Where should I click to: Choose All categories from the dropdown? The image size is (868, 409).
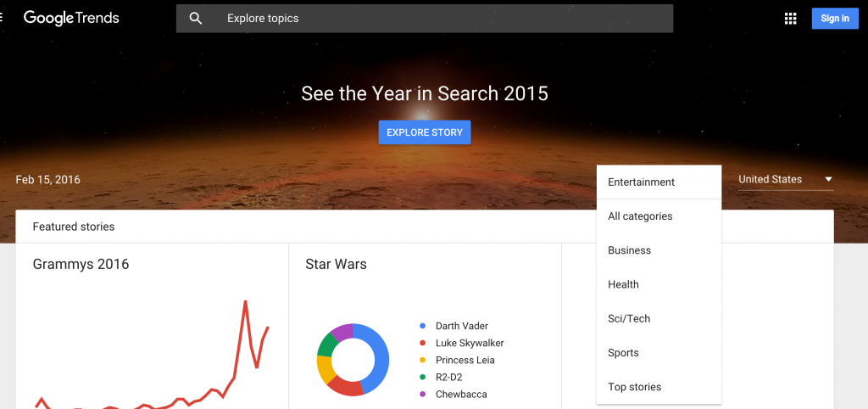[x=659, y=216]
